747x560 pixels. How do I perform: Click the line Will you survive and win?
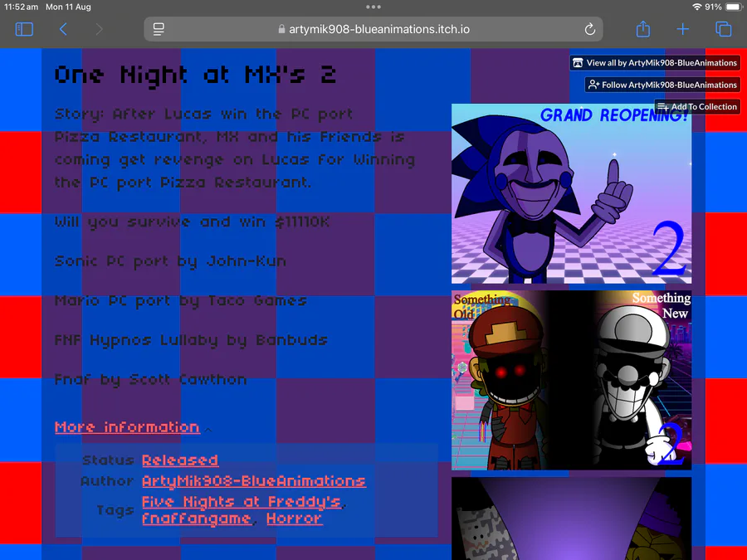pyautogui.click(x=192, y=222)
